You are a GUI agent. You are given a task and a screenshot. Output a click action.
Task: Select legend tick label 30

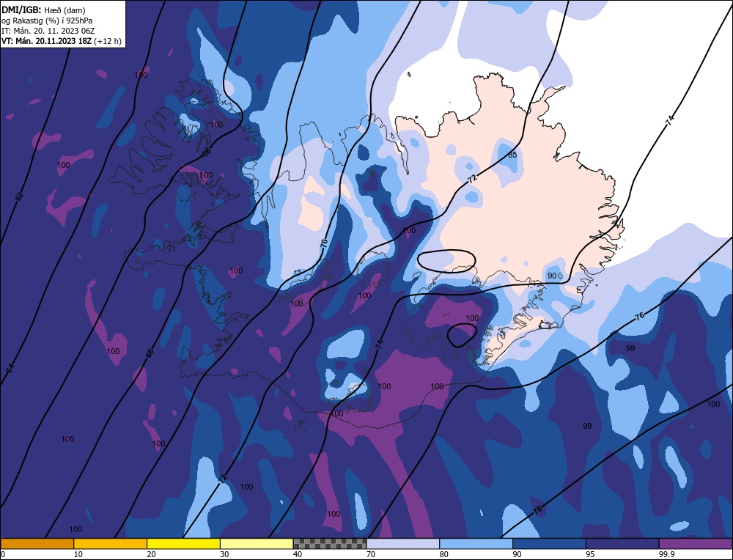(x=224, y=554)
